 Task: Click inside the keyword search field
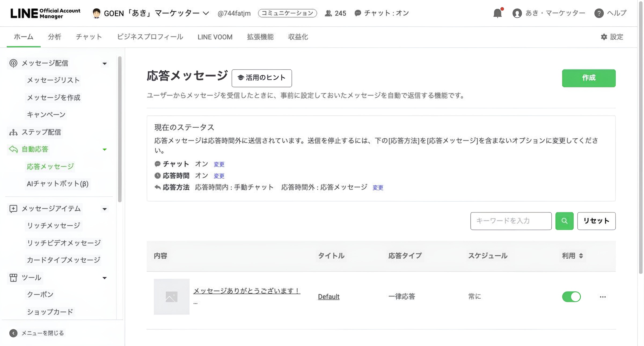click(511, 221)
